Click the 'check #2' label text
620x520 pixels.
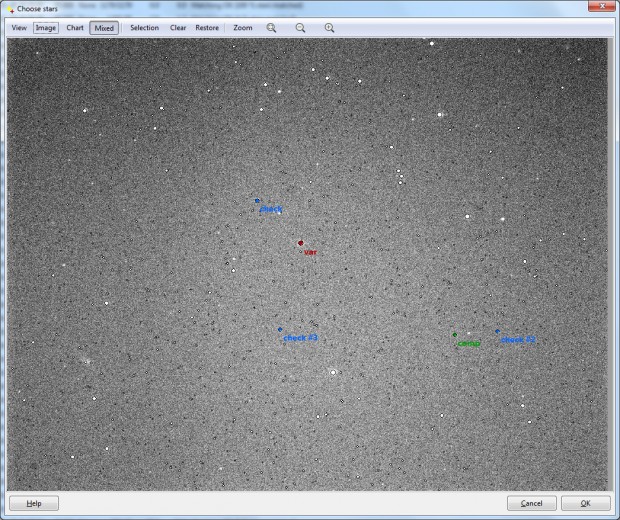coord(518,340)
